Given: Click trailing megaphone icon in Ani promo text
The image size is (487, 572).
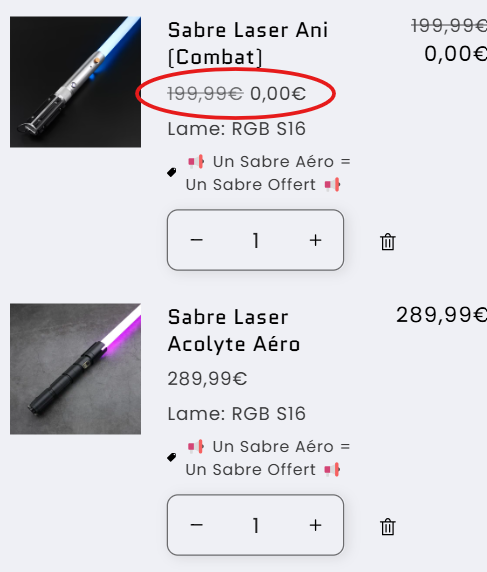Looking at the screenshot, I should click(x=332, y=185).
